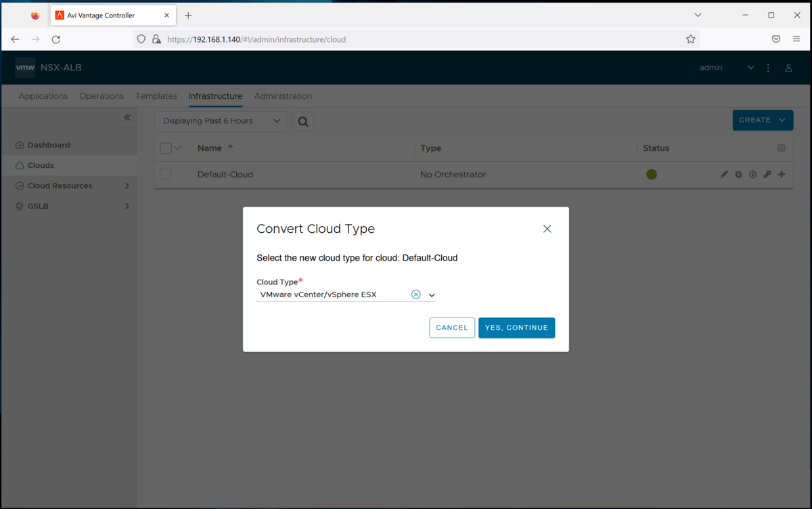Select the Infrastructure tab
The width and height of the screenshot is (812, 509).
[215, 96]
